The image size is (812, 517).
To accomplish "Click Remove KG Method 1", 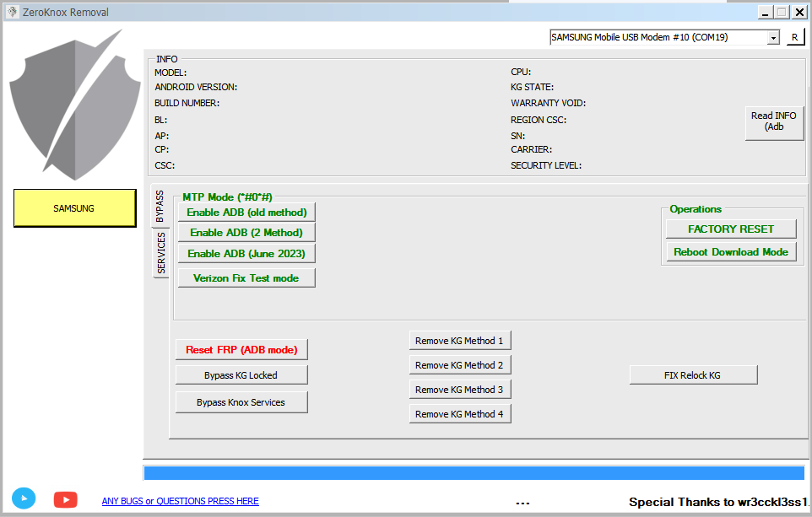I will pos(460,341).
